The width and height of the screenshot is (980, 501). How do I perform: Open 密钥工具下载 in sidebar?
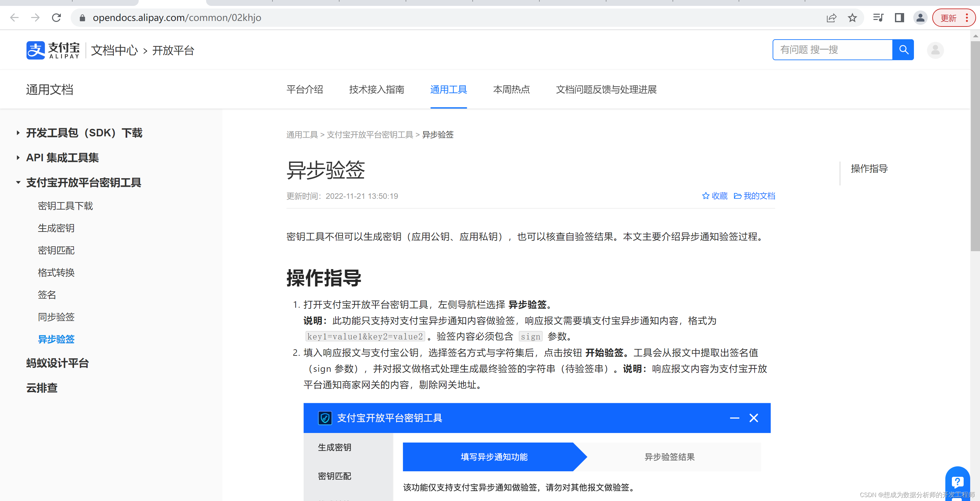point(65,206)
